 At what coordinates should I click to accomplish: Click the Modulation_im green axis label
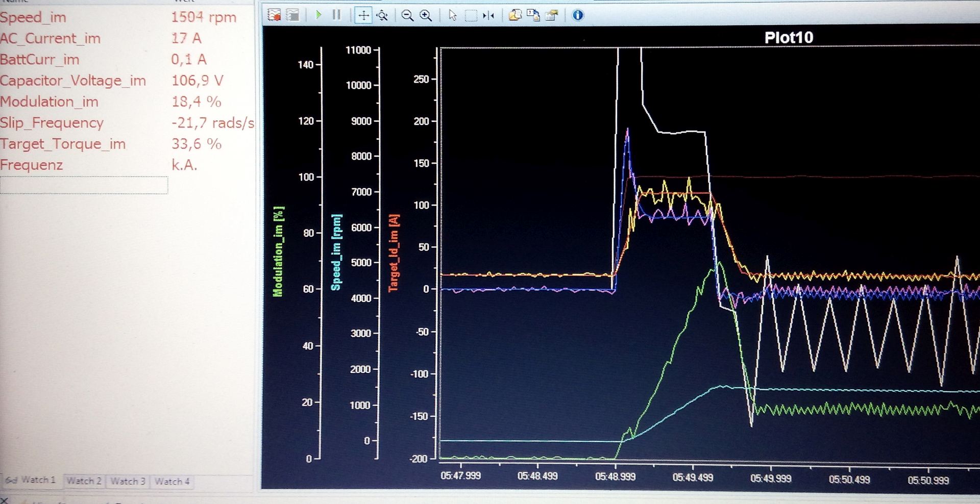click(x=278, y=251)
